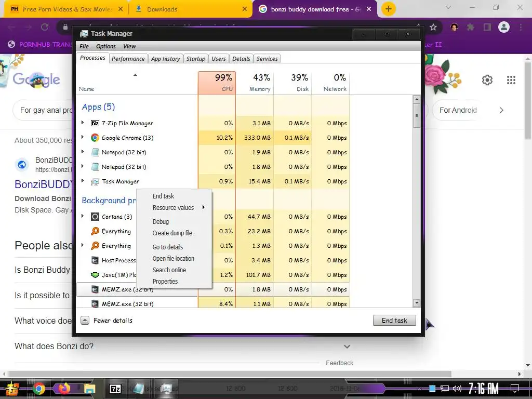Screen dimensions: 532x399
Task: Choose Open file location from context menu
Action: pyautogui.click(x=175, y=259)
